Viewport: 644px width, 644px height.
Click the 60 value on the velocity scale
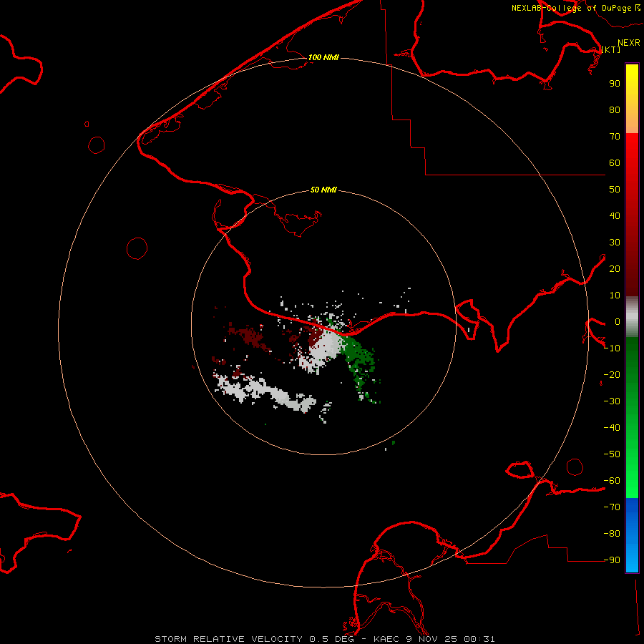[615, 162]
